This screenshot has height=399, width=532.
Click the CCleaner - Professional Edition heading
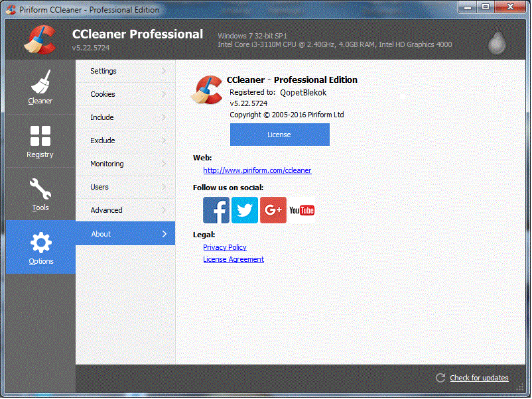[292, 80]
